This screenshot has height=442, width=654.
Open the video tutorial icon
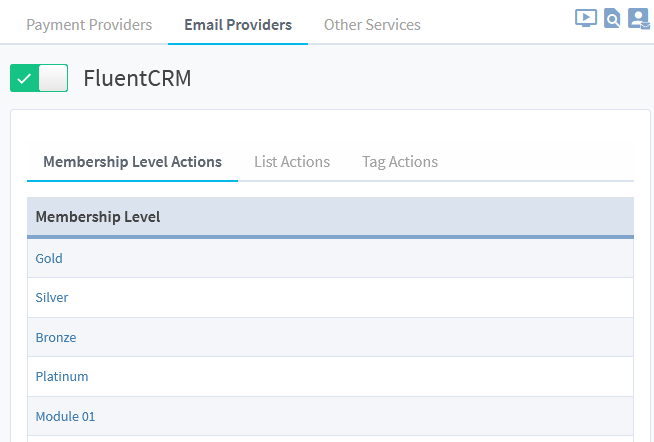coord(586,18)
